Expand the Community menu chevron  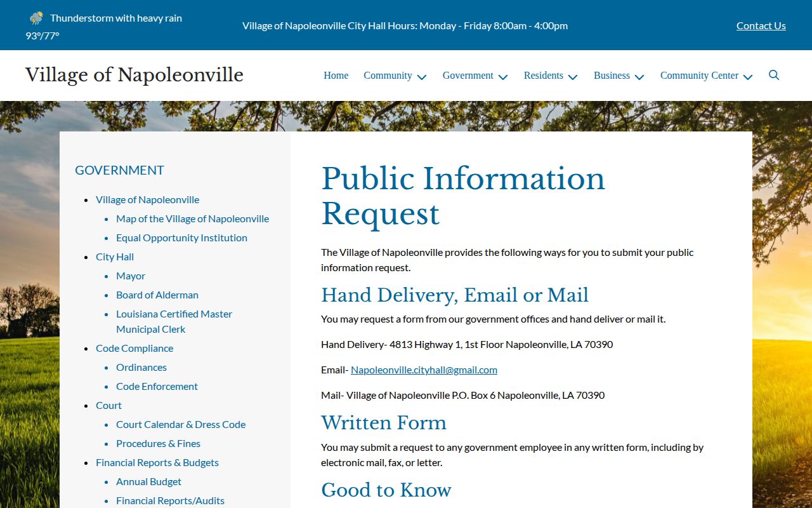[x=421, y=76]
